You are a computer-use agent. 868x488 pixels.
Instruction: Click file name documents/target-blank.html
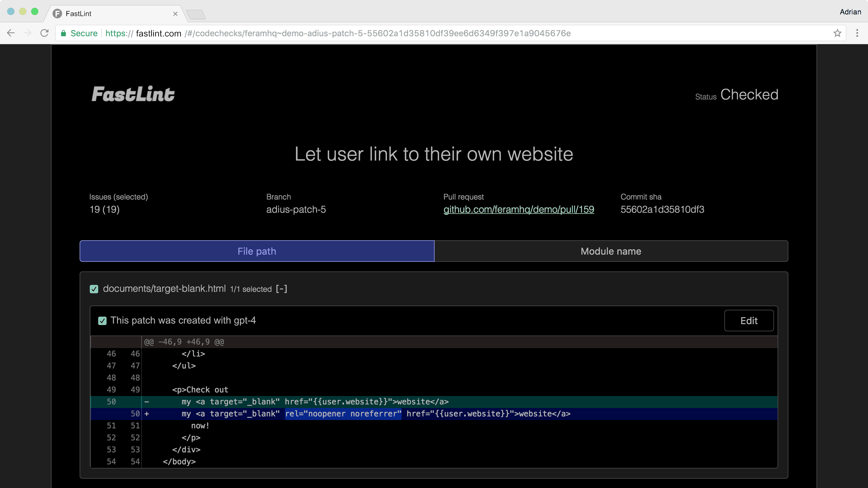click(x=164, y=289)
